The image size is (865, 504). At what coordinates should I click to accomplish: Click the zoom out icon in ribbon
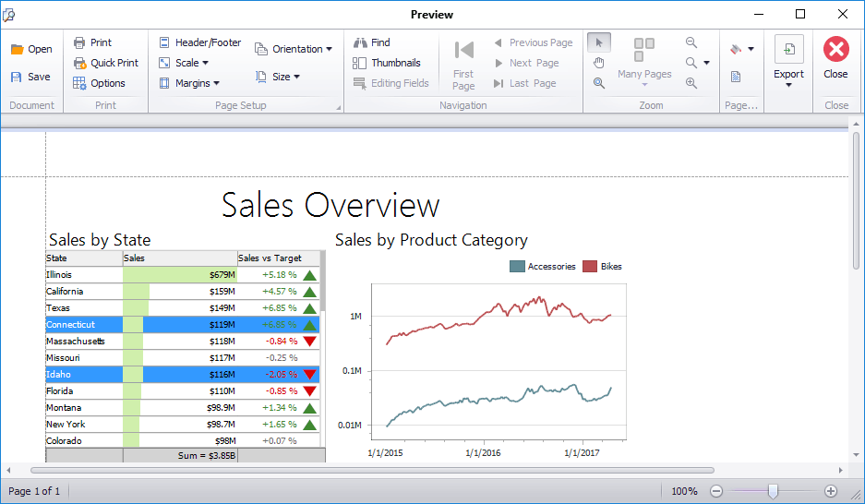click(x=691, y=42)
